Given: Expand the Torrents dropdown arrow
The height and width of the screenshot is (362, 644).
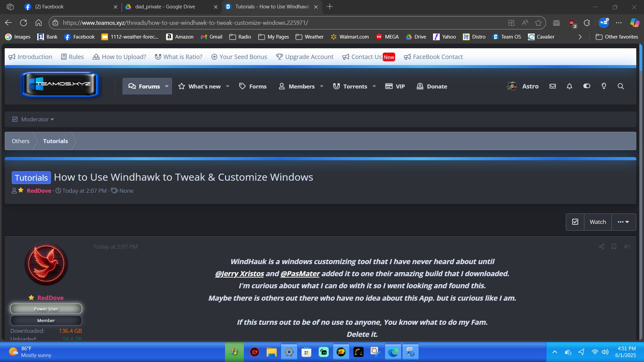Looking at the screenshot, I should click(374, 86).
